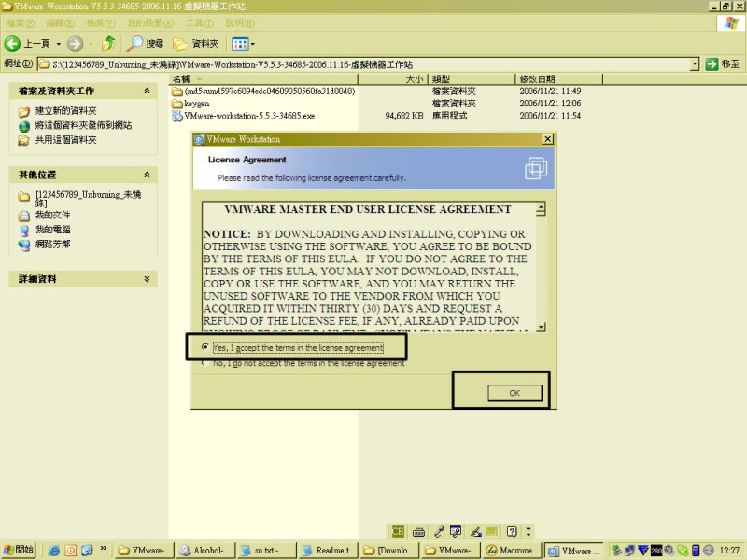Open the language bar Help question mark
This screenshot has height=560, width=747.
pos(512,531)
